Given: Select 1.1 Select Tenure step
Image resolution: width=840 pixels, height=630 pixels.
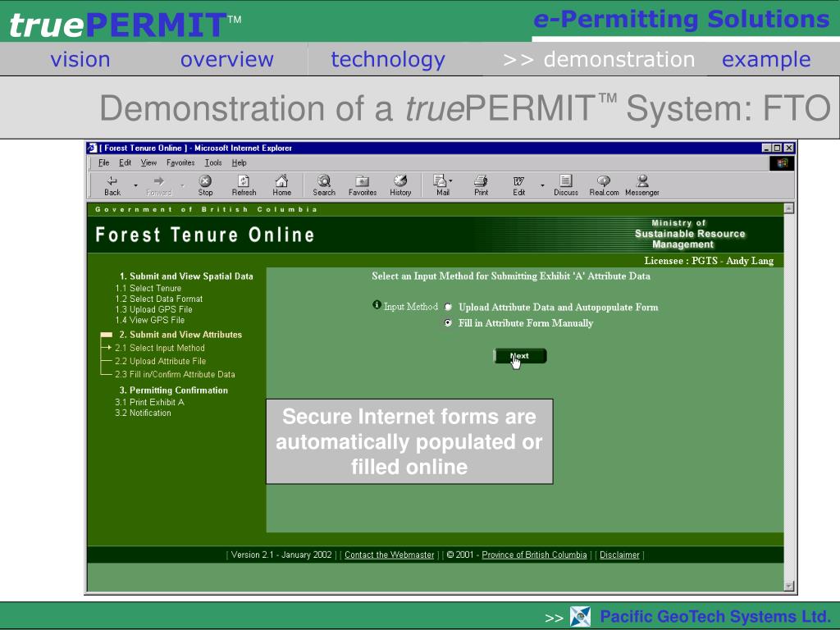Looking at the screenshot, I should tap(148, 288).
